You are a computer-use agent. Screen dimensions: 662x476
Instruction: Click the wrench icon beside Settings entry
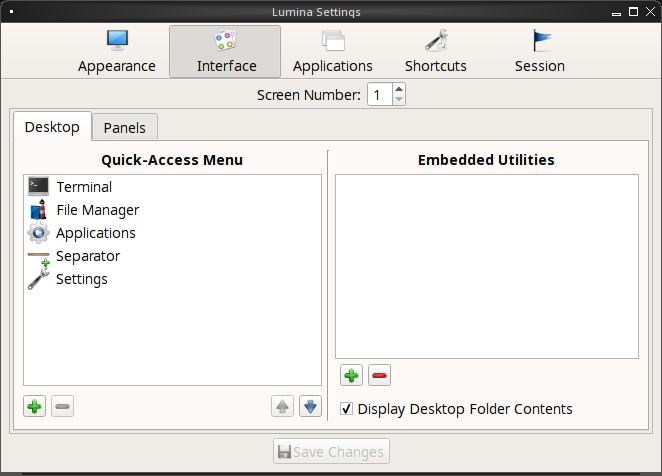[38, 279]
